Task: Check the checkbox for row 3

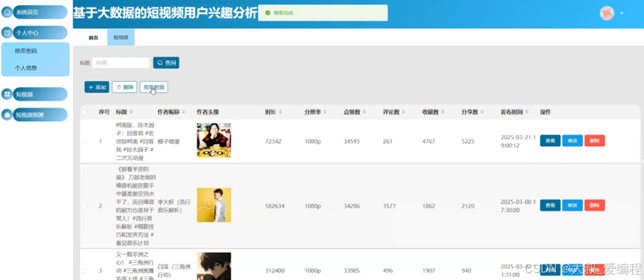Action: pyautogui.click(x=84, y=270)
